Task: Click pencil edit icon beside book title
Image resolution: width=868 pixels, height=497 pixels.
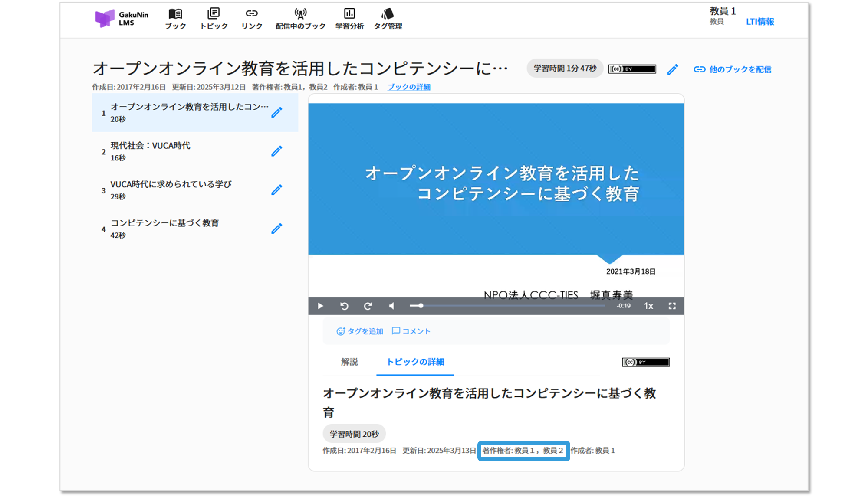Action: 673,69
